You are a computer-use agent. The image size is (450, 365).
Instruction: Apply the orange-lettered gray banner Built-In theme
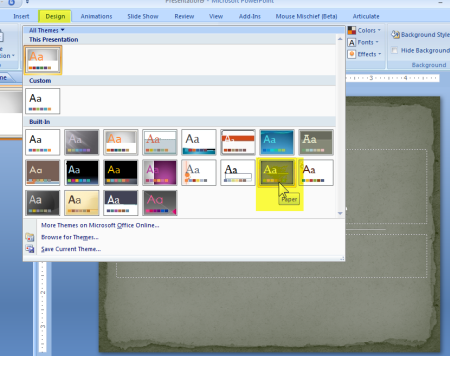click(121, 142)
